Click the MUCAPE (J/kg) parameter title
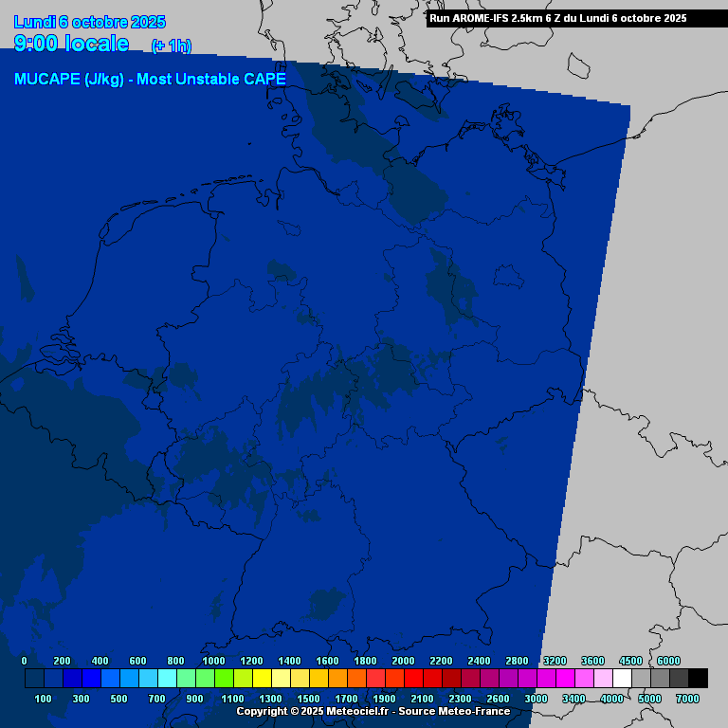Image resolution: width=728 pixels, height=728 pixels. 150,80
